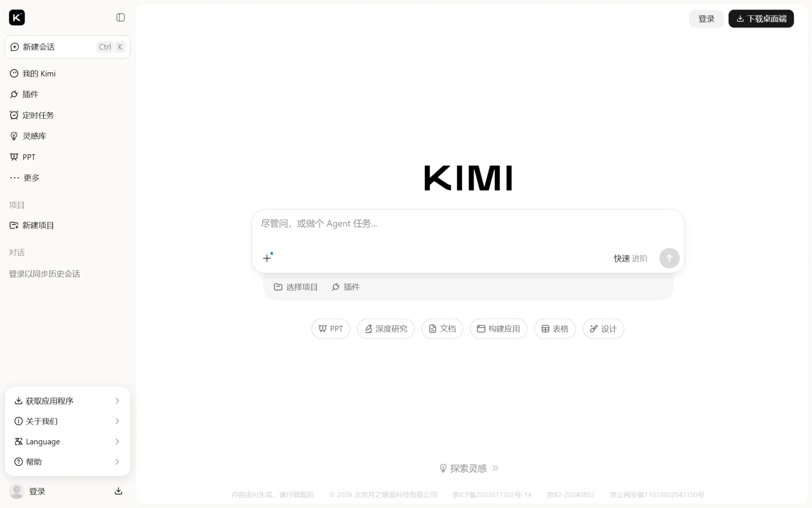Expand 帮助 help submenu
The height and width of the screenshot is (508, 812).
(x=67, y=462)
